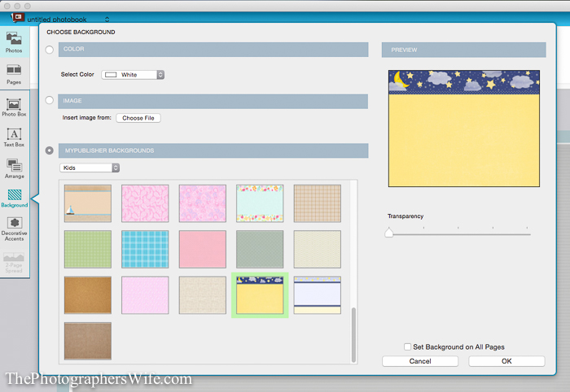Click the Choose File button

tap(138, 118)
